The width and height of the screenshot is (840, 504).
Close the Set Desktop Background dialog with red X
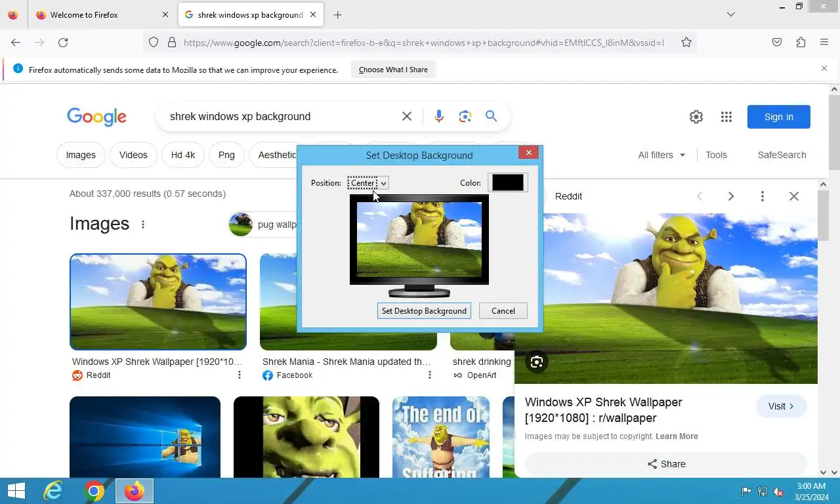tap(528, 152)
